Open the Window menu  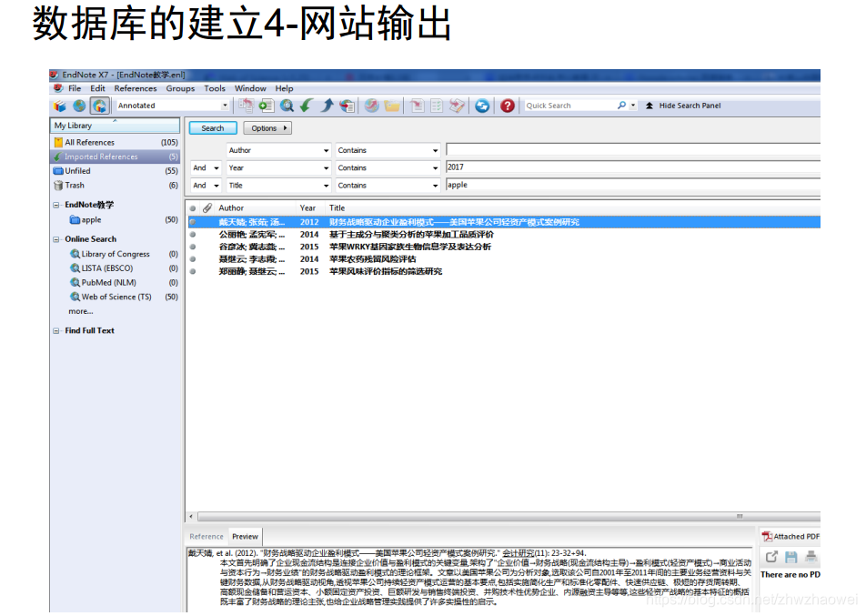coord(250,88)
